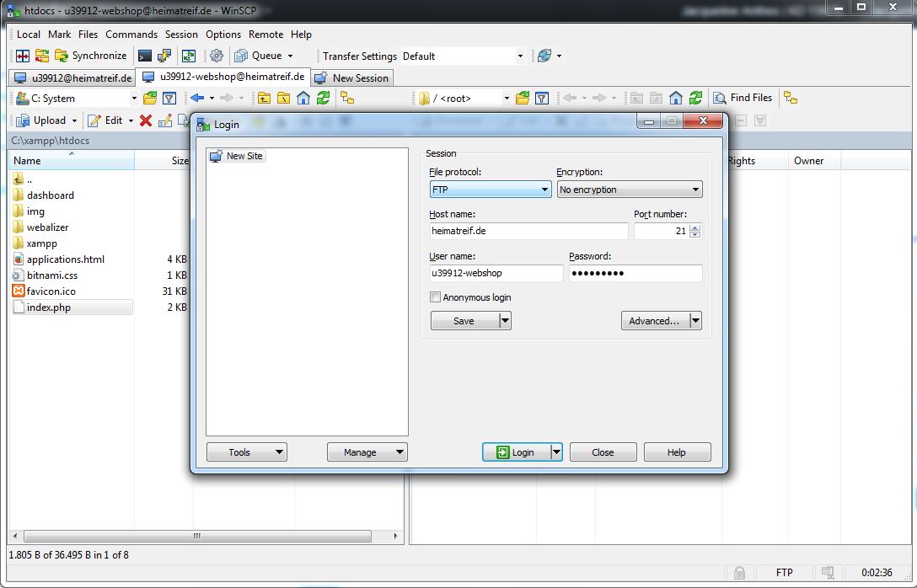Open the Remote menu
Viewport: 917px width, 588px height.
click(x=266, y=35)
